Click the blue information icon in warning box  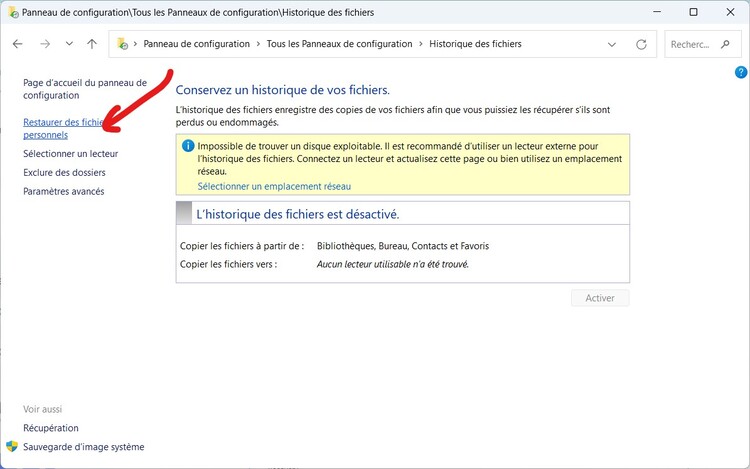tap(188, 146)
